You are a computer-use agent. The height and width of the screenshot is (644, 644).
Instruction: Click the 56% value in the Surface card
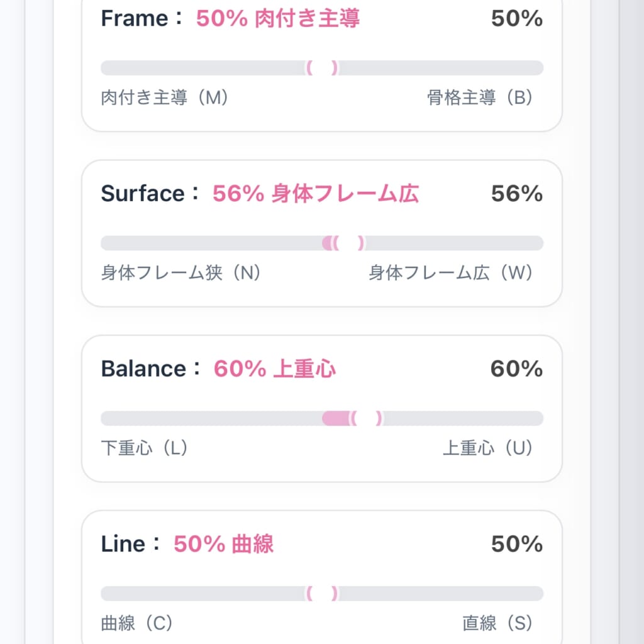tap(516, 194)
